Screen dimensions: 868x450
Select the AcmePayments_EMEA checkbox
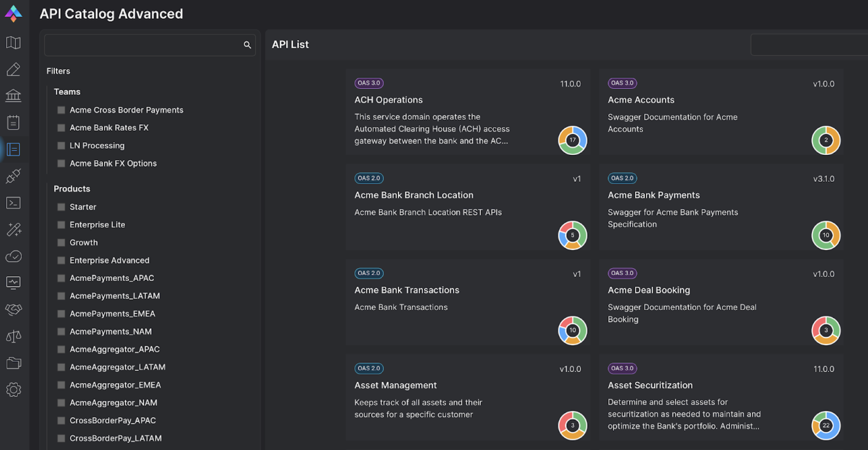tap(61, 314)
